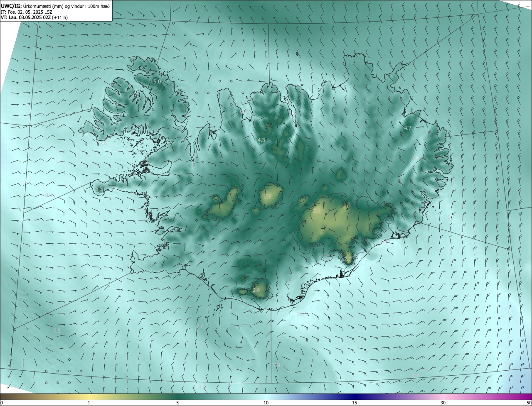532x406 pixels.
Task: Click the 10 tick on the colour scale
Action: point(266,403)
